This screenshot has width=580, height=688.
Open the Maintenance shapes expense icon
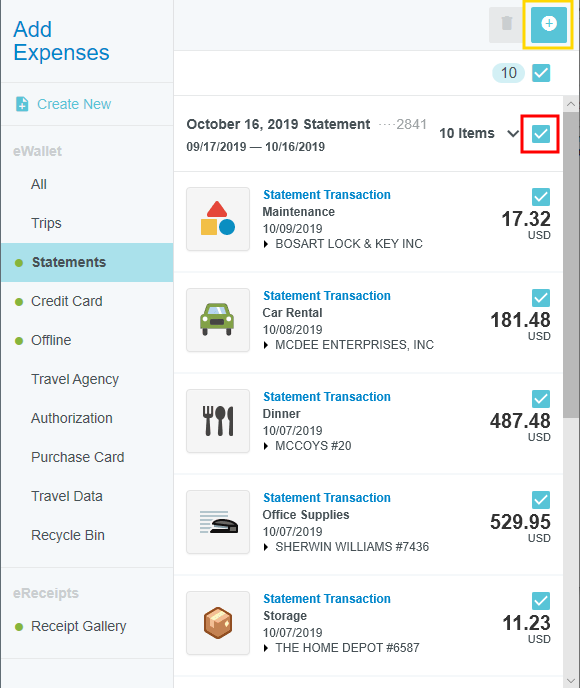[218, 219]
